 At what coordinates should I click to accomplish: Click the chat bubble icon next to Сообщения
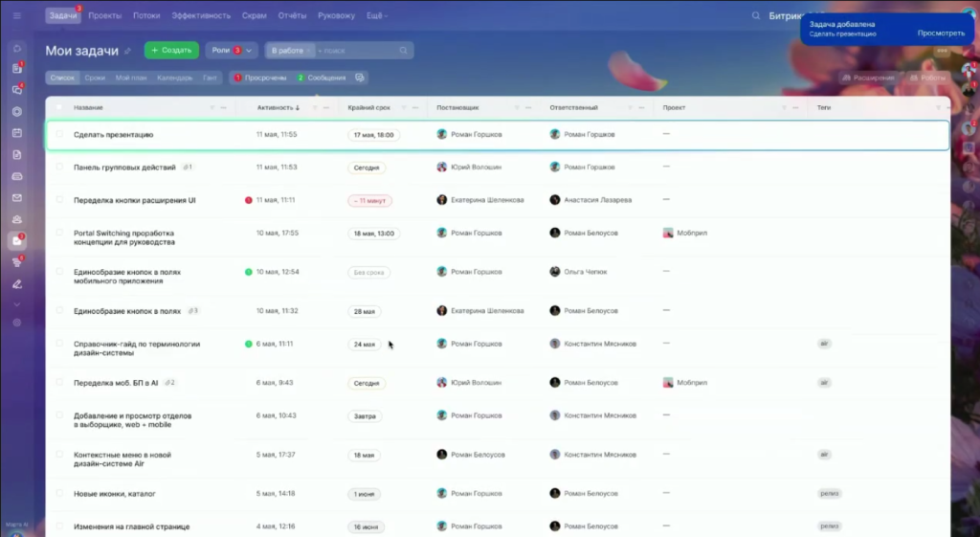pyautogui.click(x=360, y=78)
